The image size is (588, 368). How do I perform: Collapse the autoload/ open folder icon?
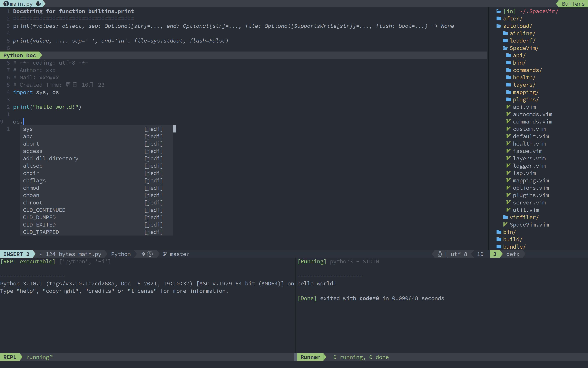point(499,26)
